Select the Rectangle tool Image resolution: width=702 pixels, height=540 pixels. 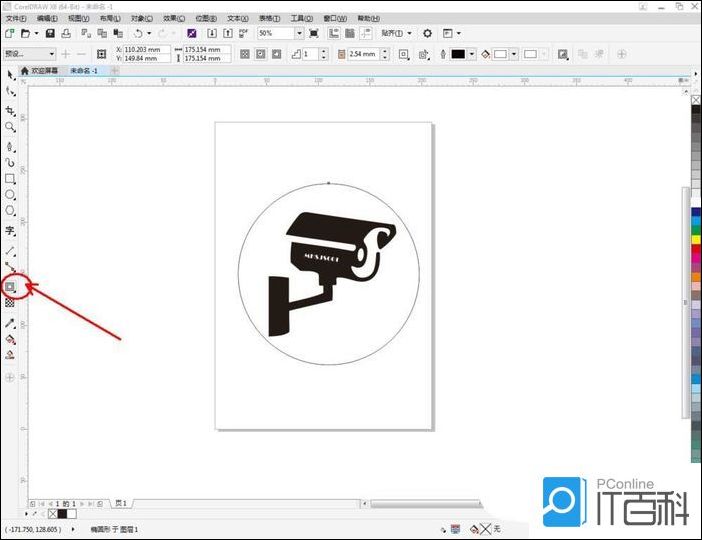click(10, 179)
